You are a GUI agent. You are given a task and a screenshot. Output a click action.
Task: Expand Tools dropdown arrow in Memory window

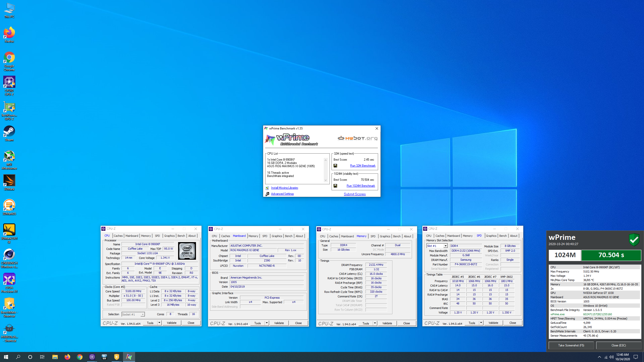[375, 323]
